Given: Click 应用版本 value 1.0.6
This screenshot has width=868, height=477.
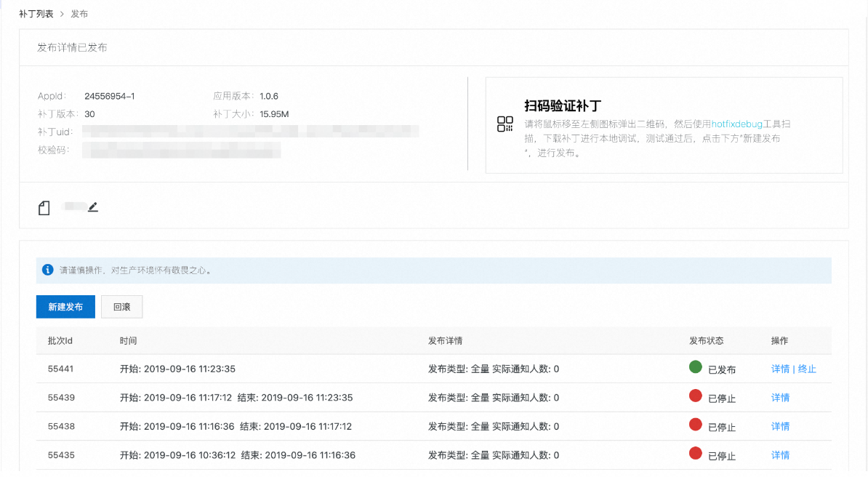Looking at the screenshot, I should [269, 97].
